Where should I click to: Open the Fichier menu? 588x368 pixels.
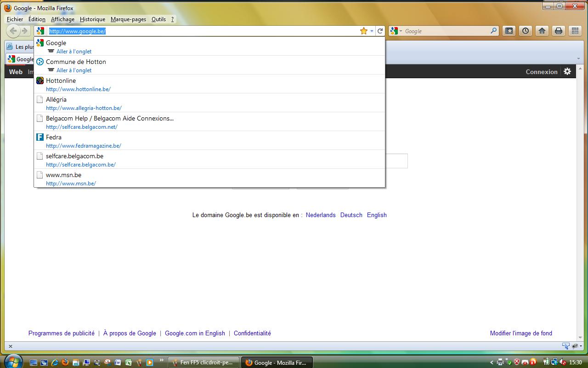pos(15,19)
